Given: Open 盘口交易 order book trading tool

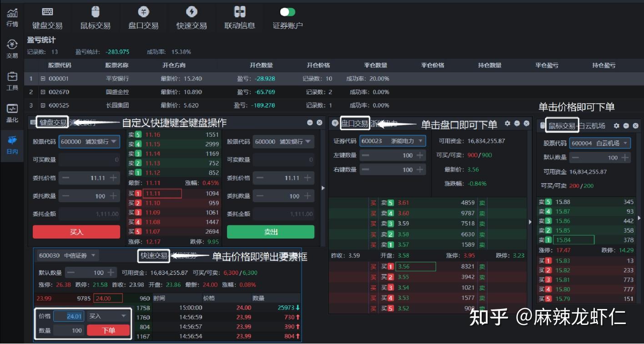Looking at the screenshot, I should [143, 18].
